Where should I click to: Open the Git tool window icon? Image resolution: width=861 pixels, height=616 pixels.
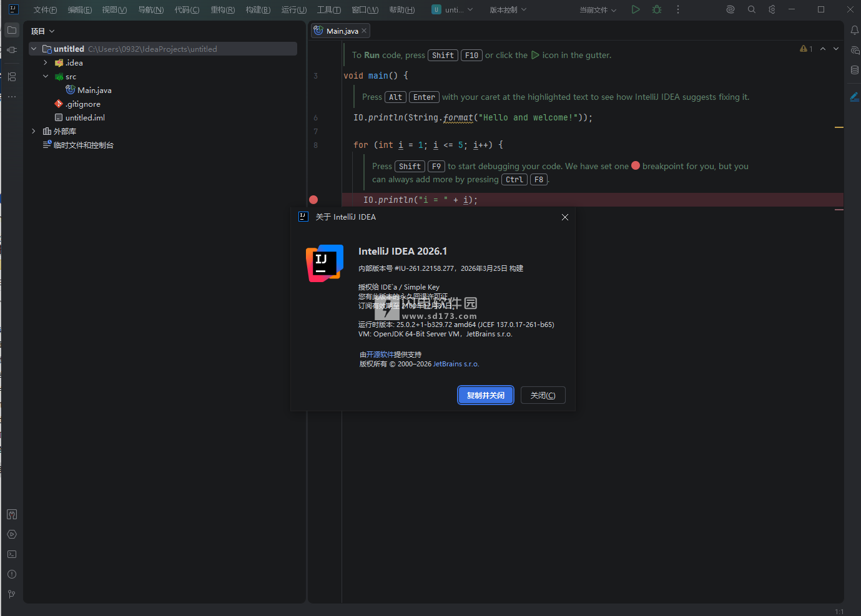(12, 594)
